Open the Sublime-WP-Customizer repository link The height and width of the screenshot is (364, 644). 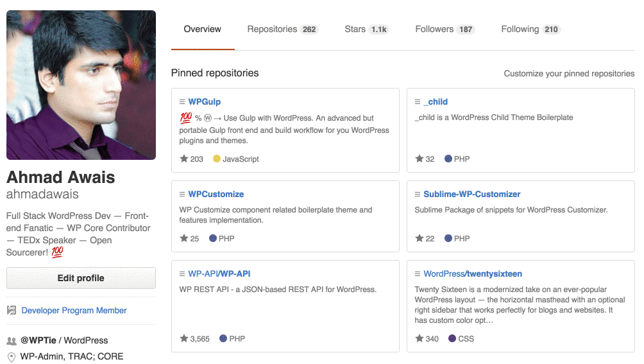472,195
